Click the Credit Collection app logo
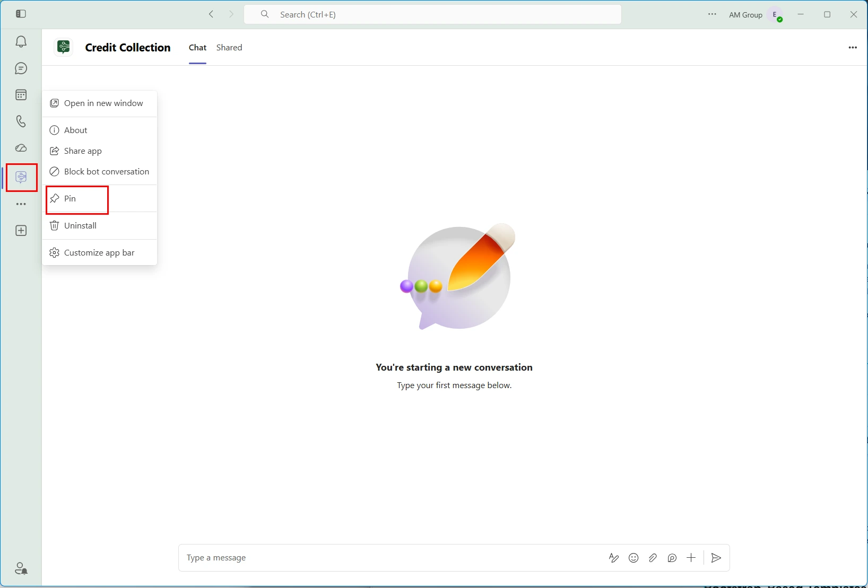The height and width of the screenshot is (588, 868). pos(64,47)
